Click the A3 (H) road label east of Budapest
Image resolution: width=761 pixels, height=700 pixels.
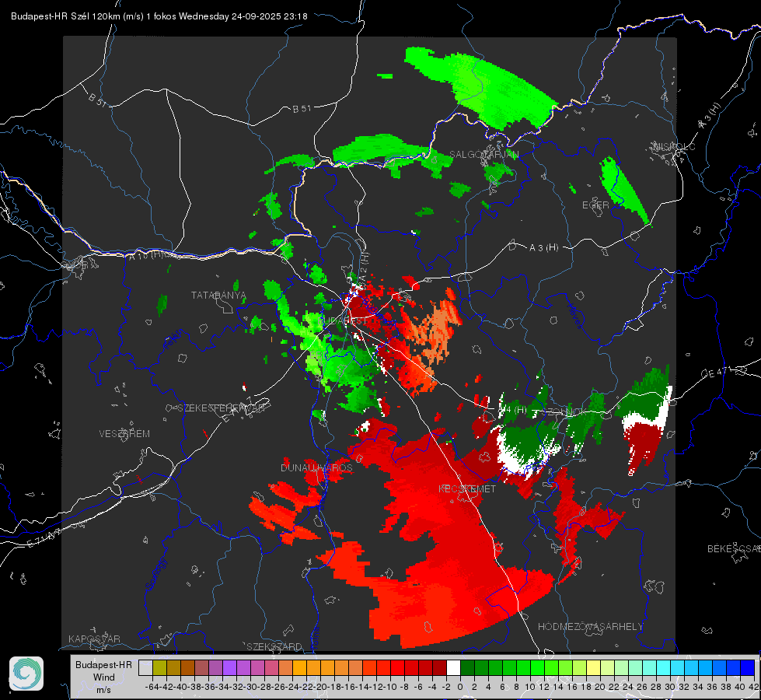tap(543, 247)
